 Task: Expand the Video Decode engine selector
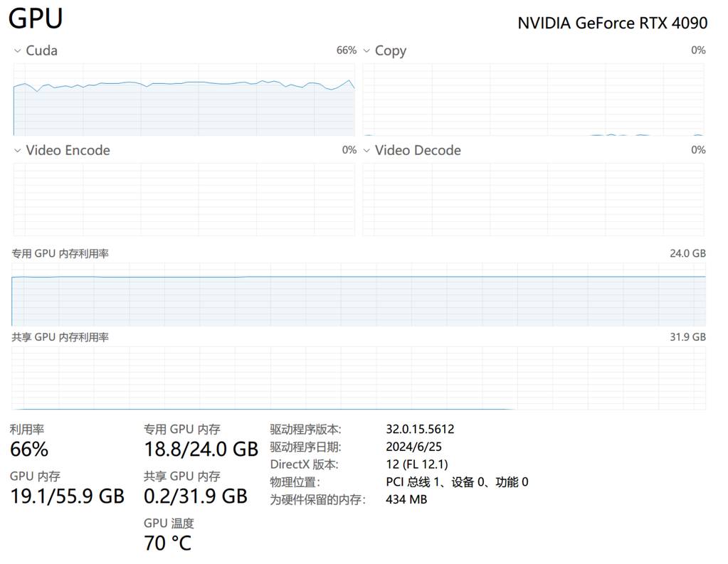click(x=367, y=151)
